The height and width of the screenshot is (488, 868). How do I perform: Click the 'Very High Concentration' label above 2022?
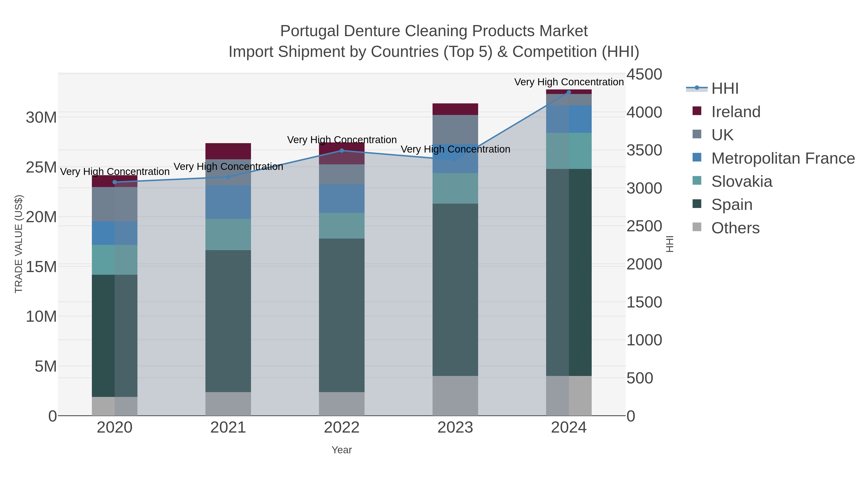[342, 140]
